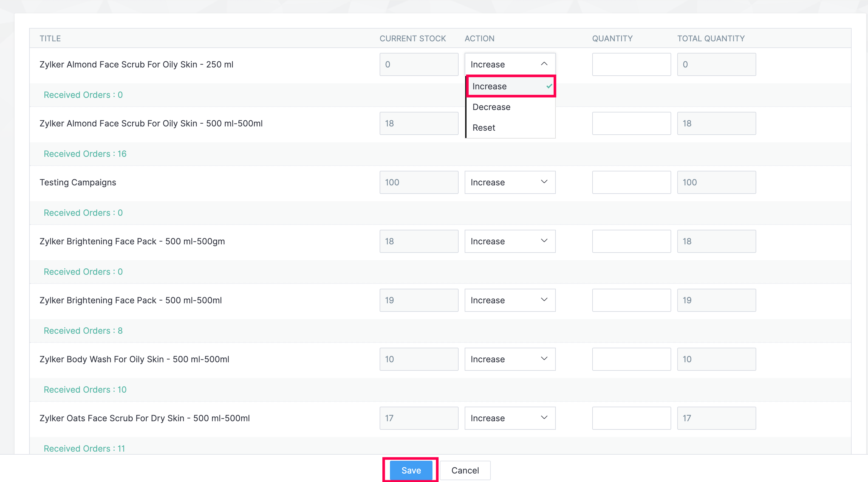Collapse the open Action dropdown chevron
The image size is (868, 482).
pyautogui.click(x=544, y=64)
